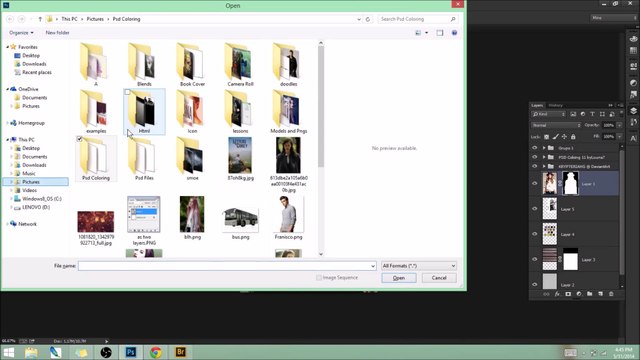Click the pixel layer filter icon
Screen dimensions: 640x360
[x=573, y=114]
